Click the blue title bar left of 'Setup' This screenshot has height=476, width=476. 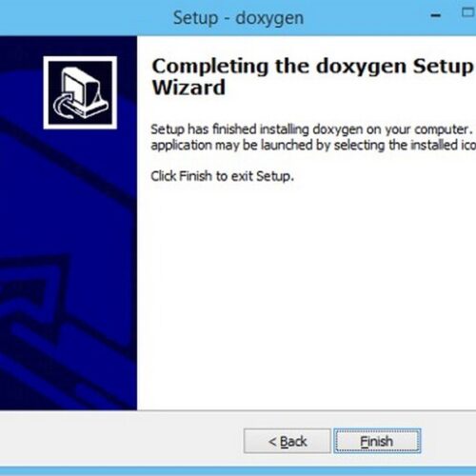(86, 18)
